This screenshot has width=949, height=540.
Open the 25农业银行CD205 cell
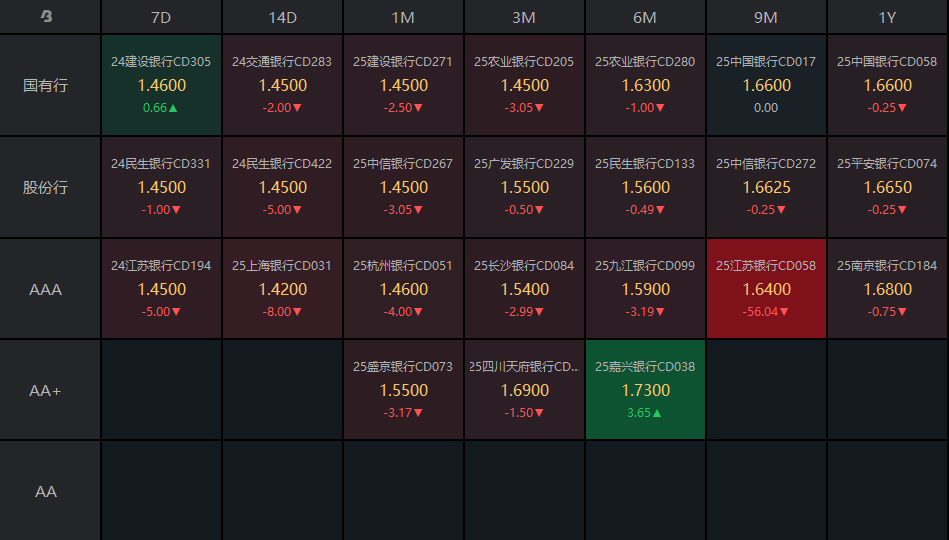click(x=524, y=85)
